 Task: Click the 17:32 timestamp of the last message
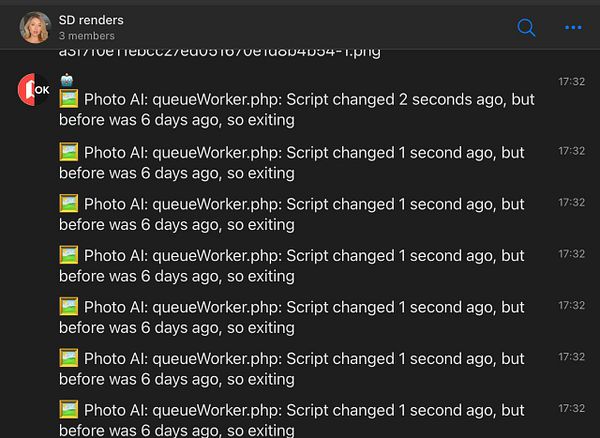[x=571, y=408]
